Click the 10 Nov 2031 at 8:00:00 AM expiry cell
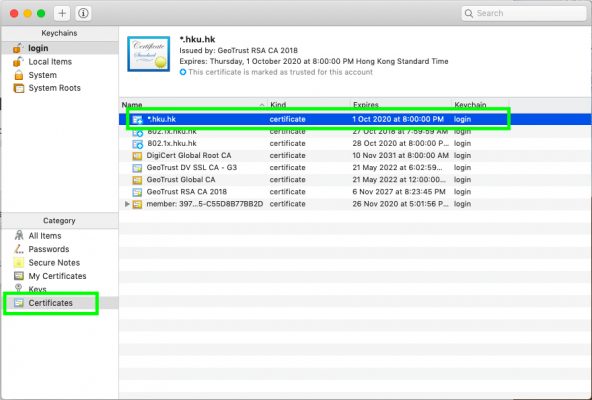This screenshot has height=400, width=592. 401,155
